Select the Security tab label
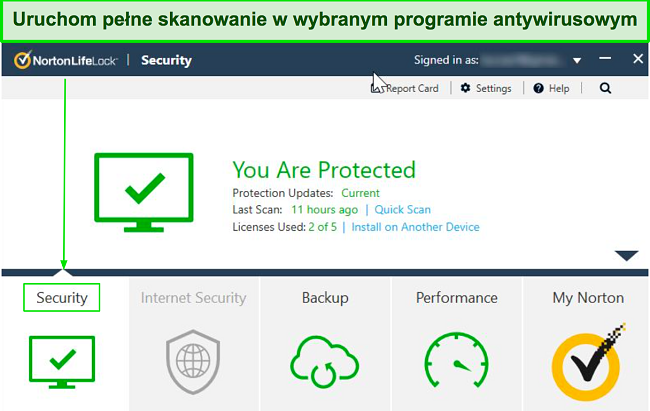Image resolution: width=650 pixels, height=411 pixels. pyautogui.click(x=62, y=297)
